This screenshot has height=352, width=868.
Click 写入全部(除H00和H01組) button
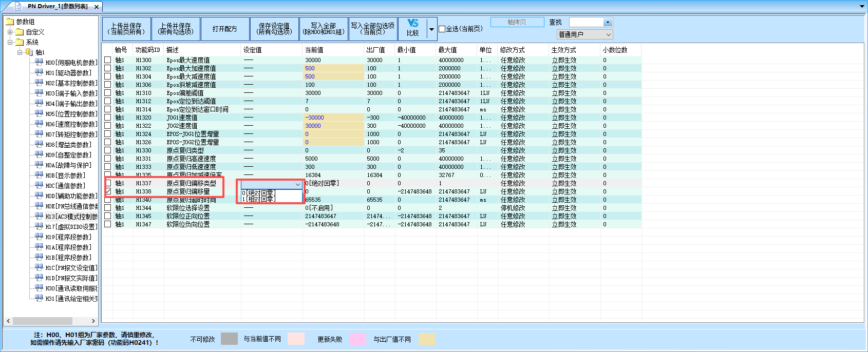pos(324,29)
